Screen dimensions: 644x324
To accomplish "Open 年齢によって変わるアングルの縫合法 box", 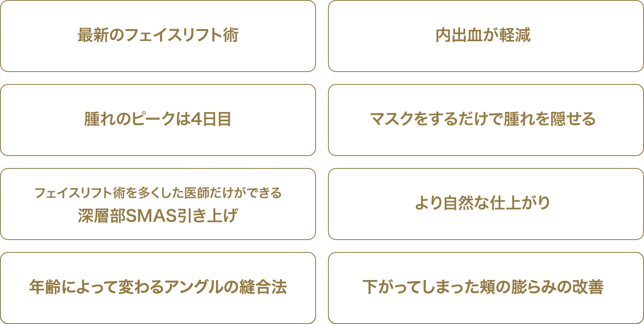I will tap(158, 288).
